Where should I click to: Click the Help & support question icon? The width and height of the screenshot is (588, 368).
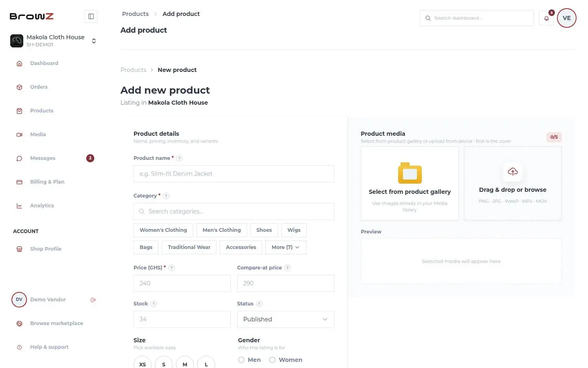point(19,347)
